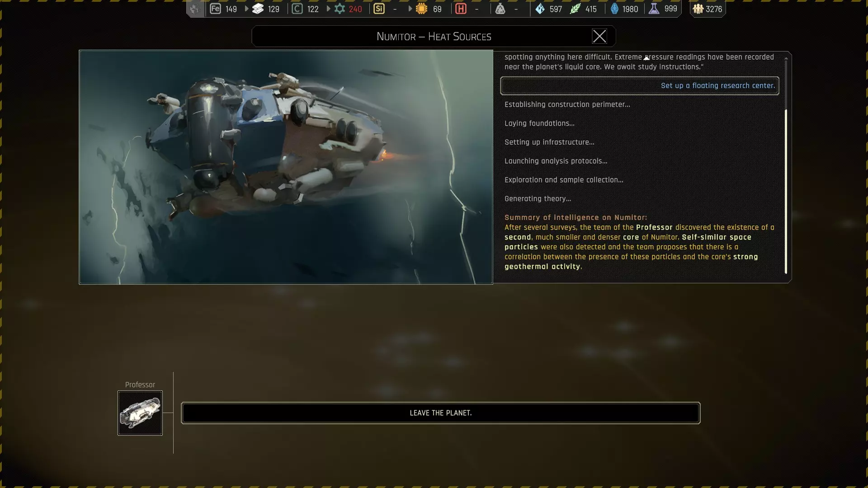Viewport: 868px width, 488px height.
Task: Click the triangular alloy resource icon
Action: pyautogui.click(x=500, y=9)
